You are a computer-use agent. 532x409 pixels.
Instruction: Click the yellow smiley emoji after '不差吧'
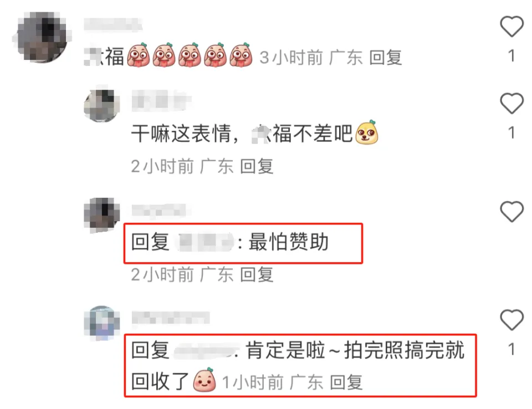pos(366,132)
